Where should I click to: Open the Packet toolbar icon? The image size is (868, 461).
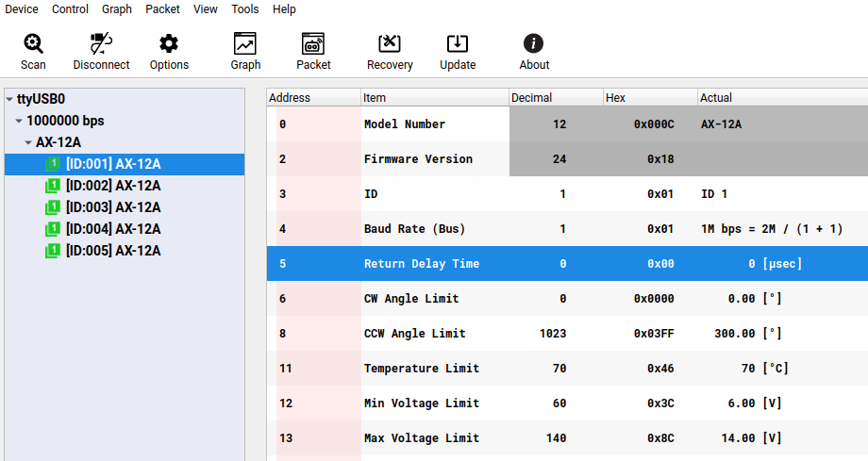point(313,43)
